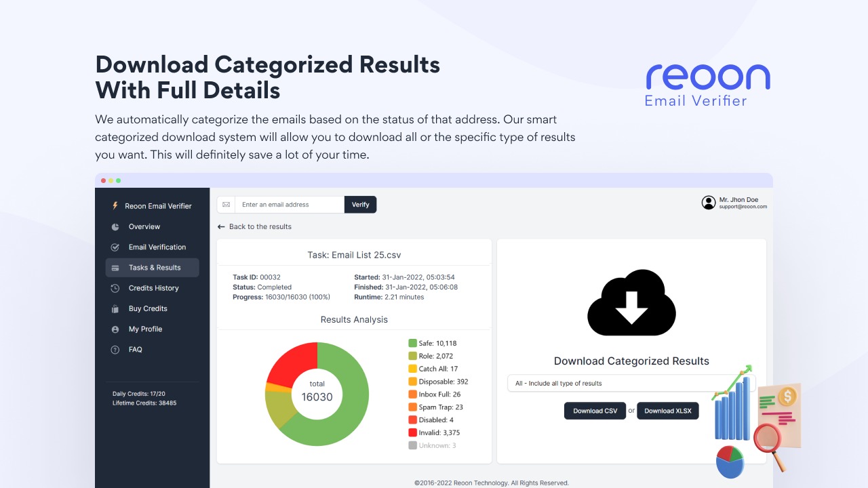Click the Reoon Email Verifier lightning icon
868x488 pixels.
[114, 205]
